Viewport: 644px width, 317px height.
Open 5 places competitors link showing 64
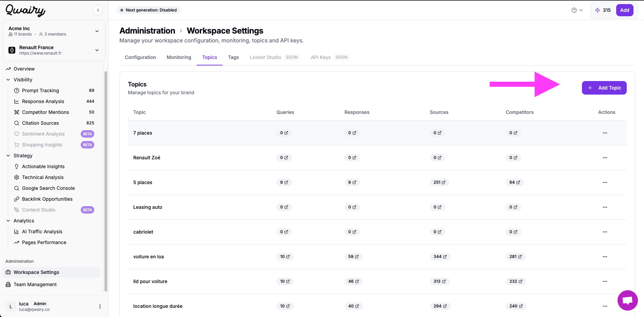click(514, 182)
